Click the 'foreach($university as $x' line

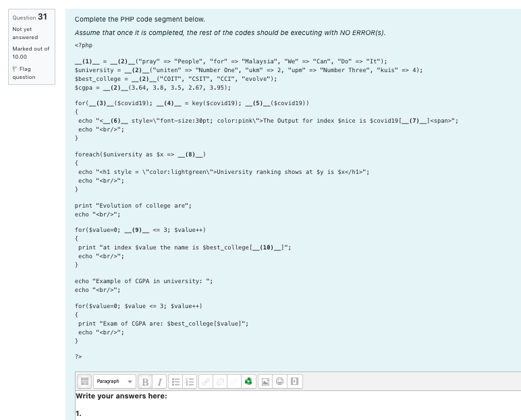(x=140, y=154)
